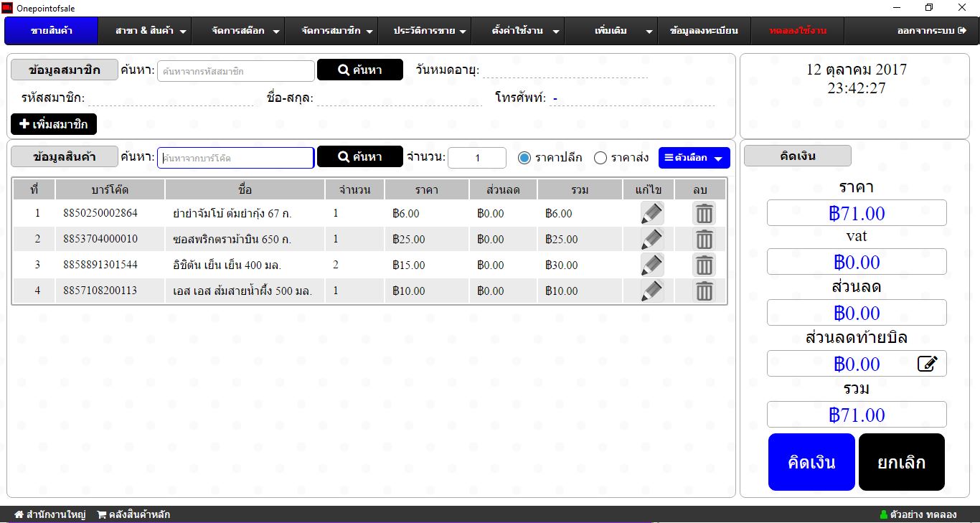Click the edit icon in the ส่วนลดท้ายบิล field

pyautogui.click(x=927, y=364)
